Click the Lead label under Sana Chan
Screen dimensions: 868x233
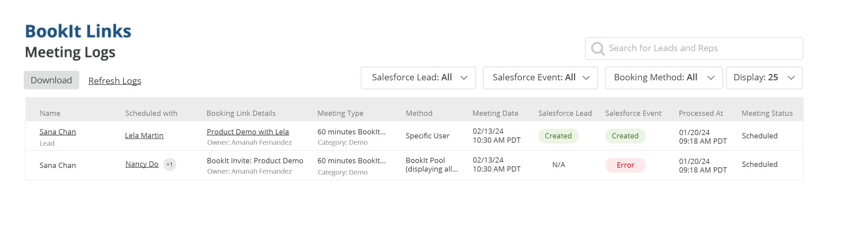[47, 143]
